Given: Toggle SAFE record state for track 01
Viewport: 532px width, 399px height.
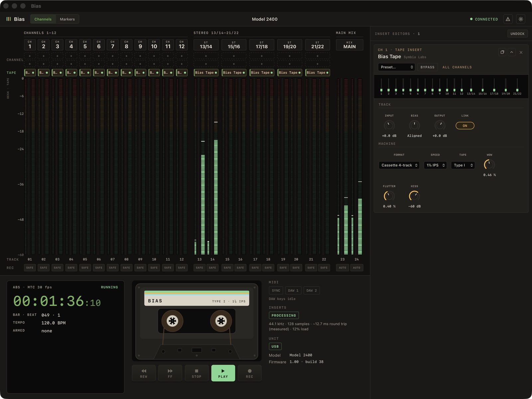Looking at the screenshot, I should pos(30,268).
